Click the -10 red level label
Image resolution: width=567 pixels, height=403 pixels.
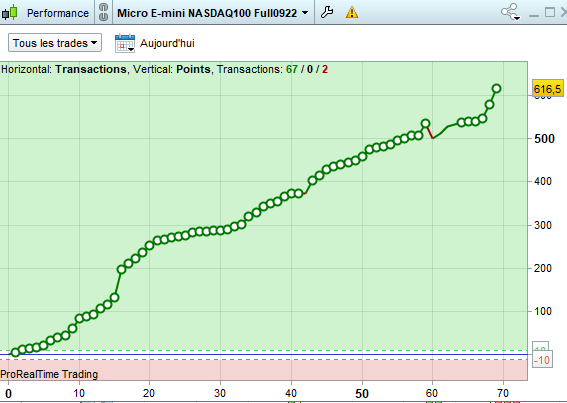pos(542,360)
